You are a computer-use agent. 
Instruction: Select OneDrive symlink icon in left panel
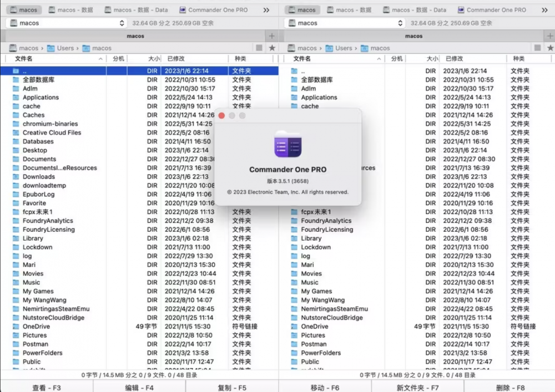pos(16,327)
